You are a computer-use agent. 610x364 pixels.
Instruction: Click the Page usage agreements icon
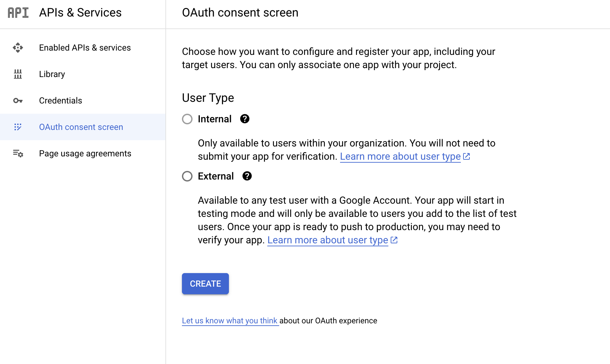18,153
